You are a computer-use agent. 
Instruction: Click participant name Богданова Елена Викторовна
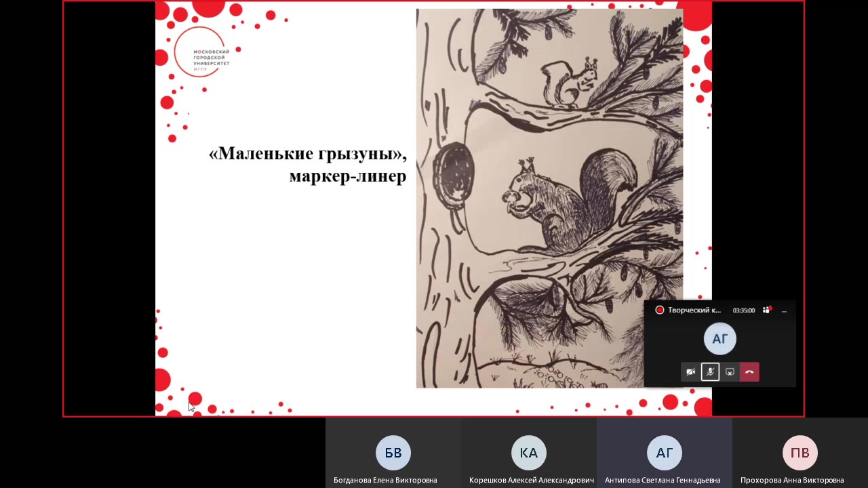pyautogui.click(x=385, y=480)
